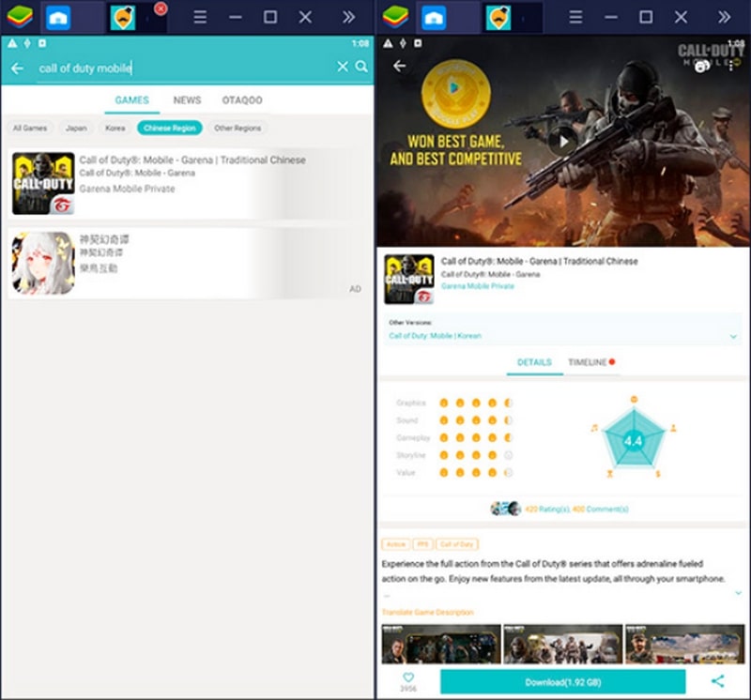Clear the search text with the X icon
The width and height of the screenshot is (751, 700).
click(x=343, y=67)
